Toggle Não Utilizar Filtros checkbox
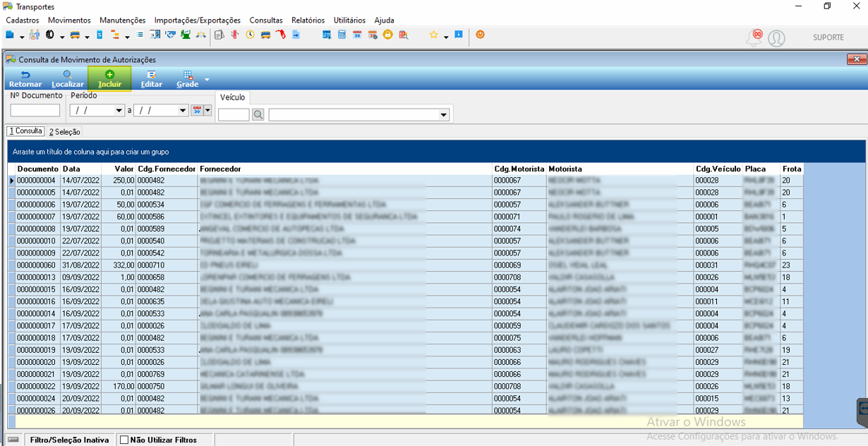The height and width of the screenshot is (446, 868). (x=124, y=440)
